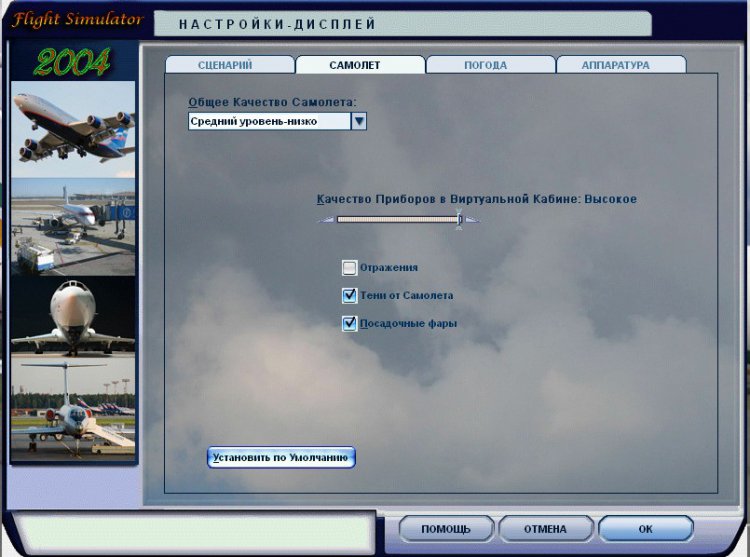The width and height of the screenshot is (750, 557).
Task: Click the Средний уровень-низко combo box field
Action: (x=268, y=121)
